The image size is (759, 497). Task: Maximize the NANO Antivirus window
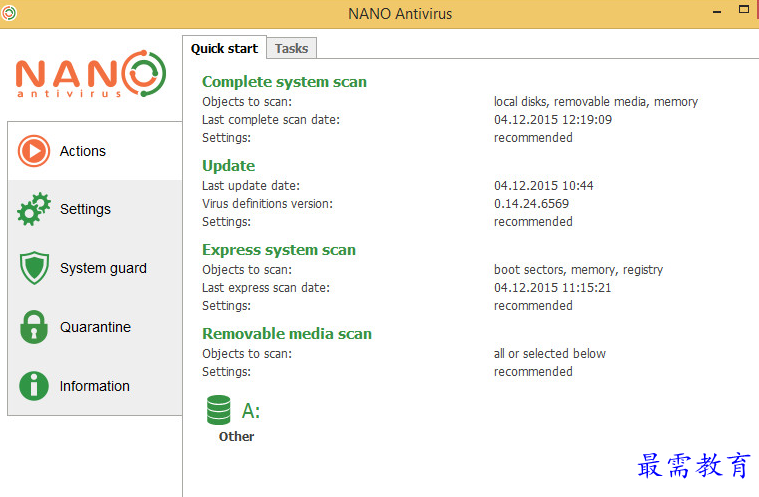(x=744, y=9)
